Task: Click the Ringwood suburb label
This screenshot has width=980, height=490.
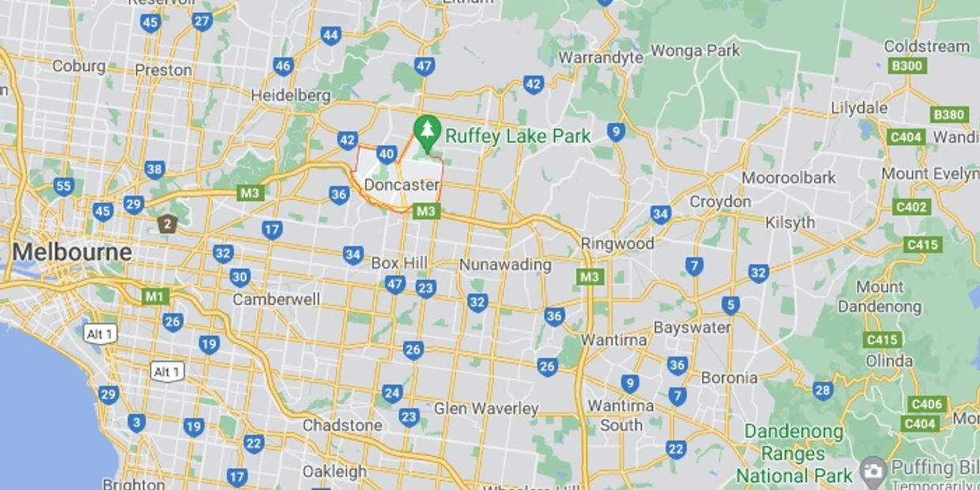Action: tap(617, 243)
